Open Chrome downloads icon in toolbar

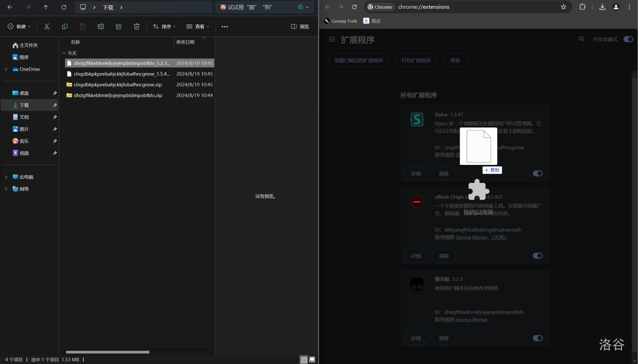coord(602,7)
